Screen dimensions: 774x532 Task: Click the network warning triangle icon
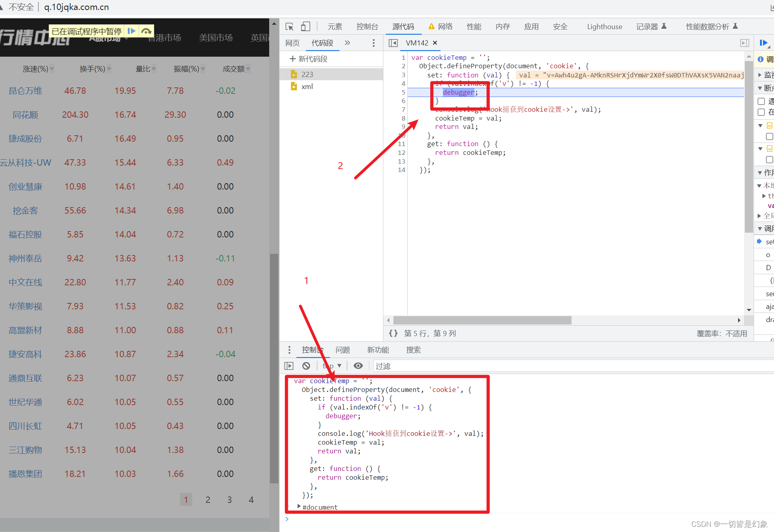pos(431,26)
